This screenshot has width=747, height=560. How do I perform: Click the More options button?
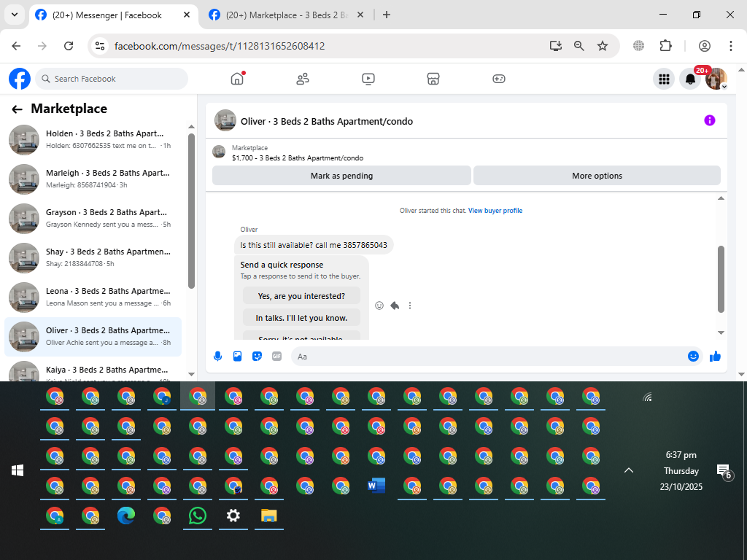[597, 176]
